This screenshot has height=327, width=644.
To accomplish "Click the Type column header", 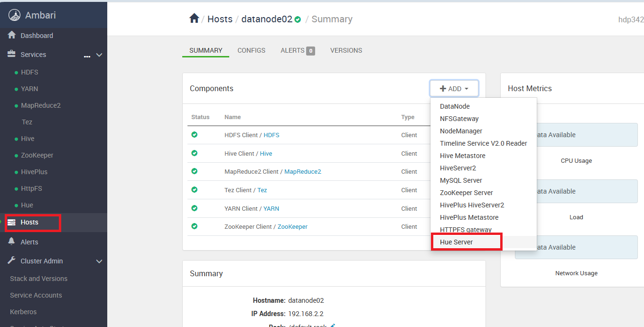I will pos(408,117).
